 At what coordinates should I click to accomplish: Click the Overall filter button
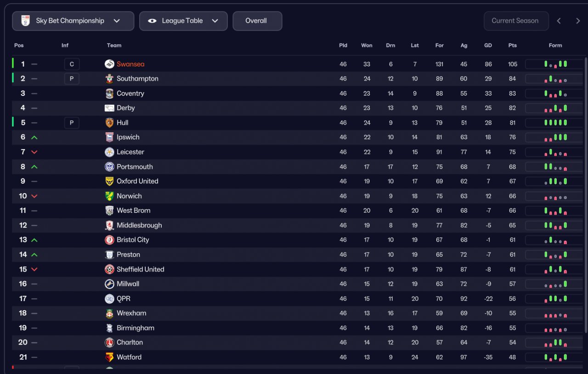[x=257, y=21]
